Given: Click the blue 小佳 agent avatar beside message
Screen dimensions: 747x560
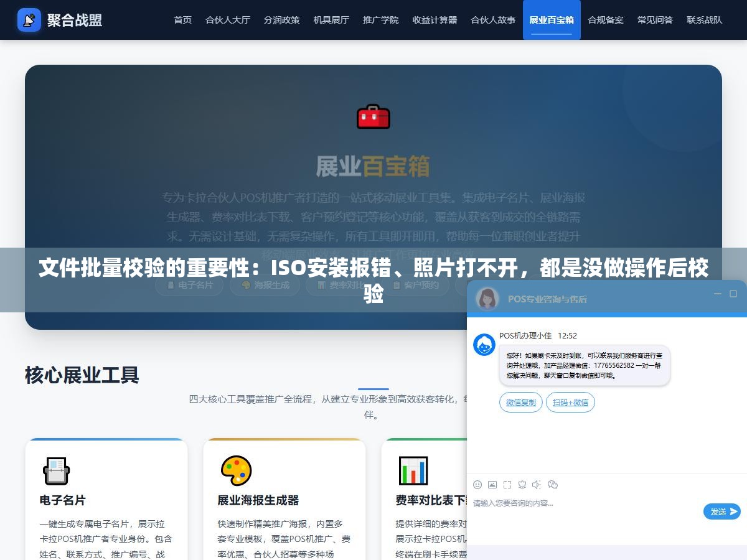Looking at the screenshot, I should [484, 345].
